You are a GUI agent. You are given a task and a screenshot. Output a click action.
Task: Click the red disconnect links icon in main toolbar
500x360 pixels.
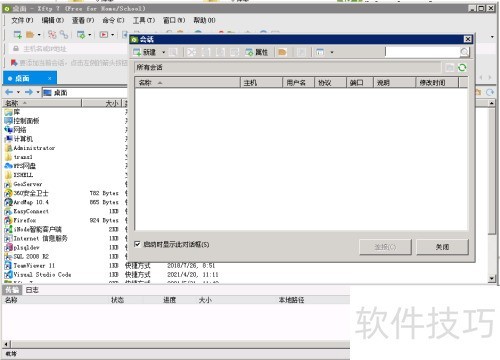[x=52, y=34]
